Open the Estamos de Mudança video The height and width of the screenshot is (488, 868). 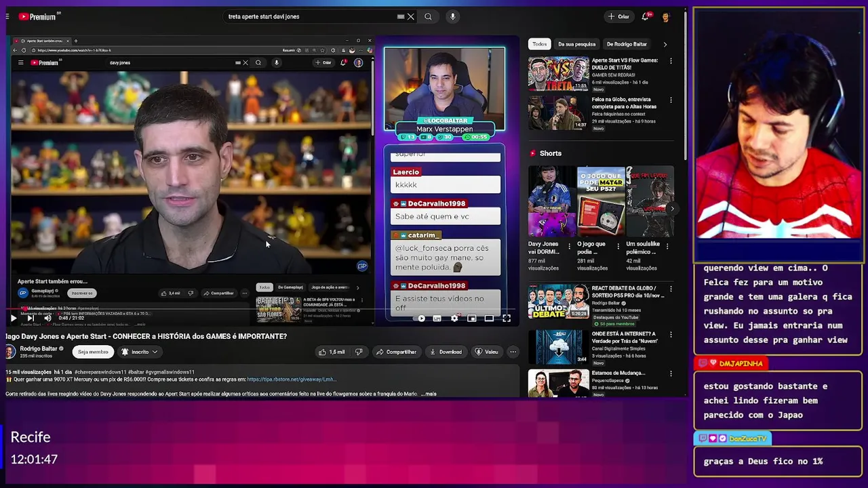[558, 383]
